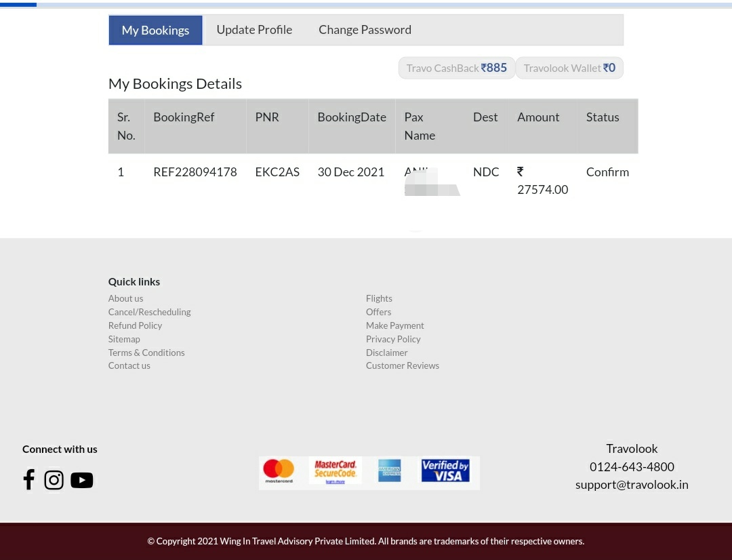Open the Privacy Policy link
The height and width of the screenshot is (560, 732).
coord(393,339)
